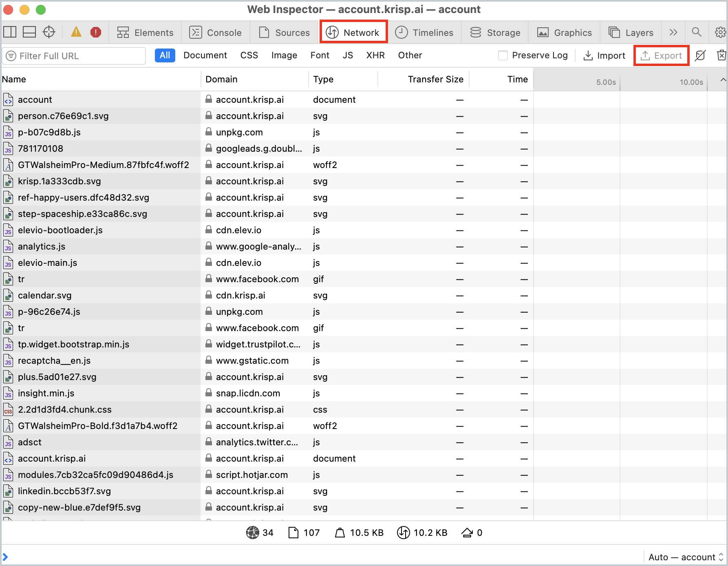This screenshot has width=728, height=566.
Task: Open the Web Inspector settings gear
Action: 721,32
